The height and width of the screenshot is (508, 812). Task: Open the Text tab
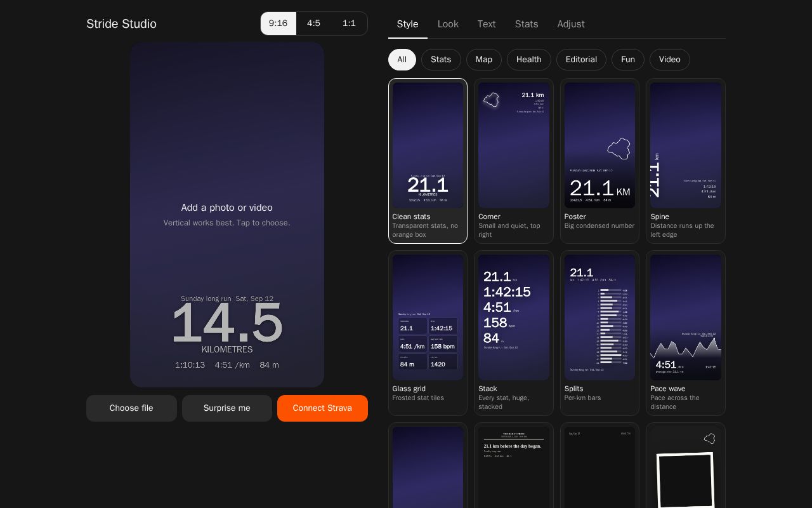click(487, 24)
